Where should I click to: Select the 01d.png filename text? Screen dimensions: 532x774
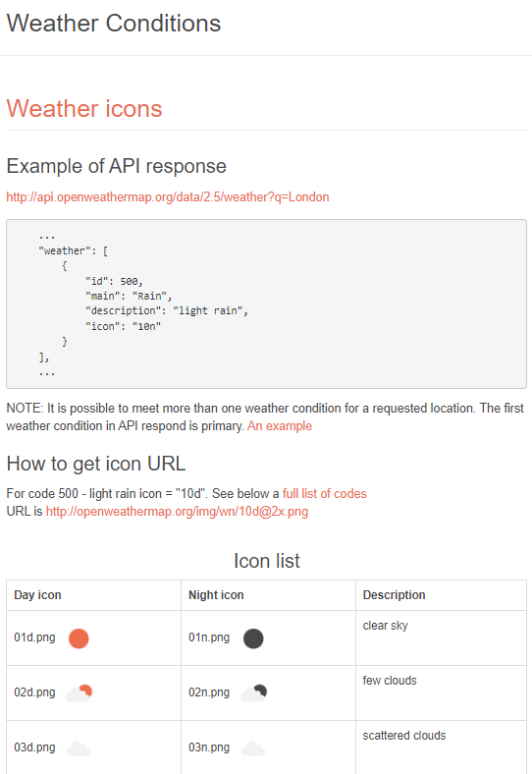click(x=34, y=637)
